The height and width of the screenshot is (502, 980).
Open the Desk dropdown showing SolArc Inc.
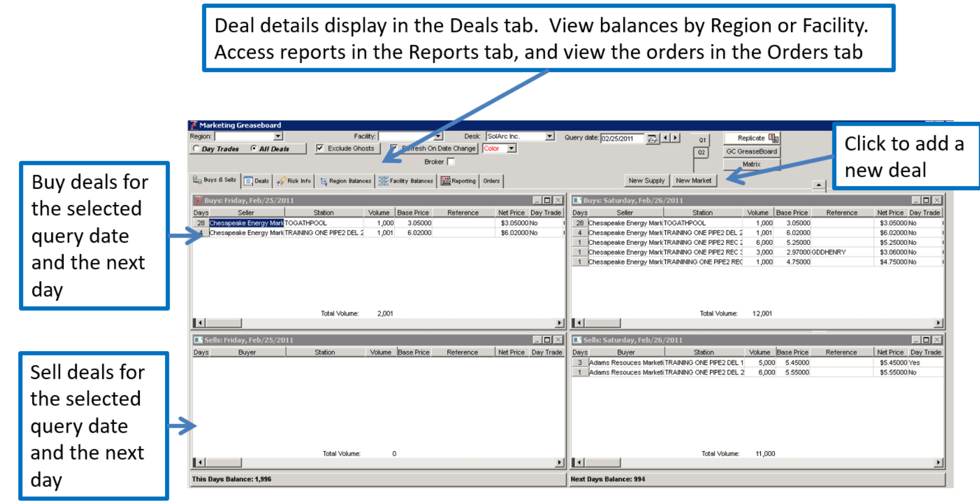[x=550, y=136]
